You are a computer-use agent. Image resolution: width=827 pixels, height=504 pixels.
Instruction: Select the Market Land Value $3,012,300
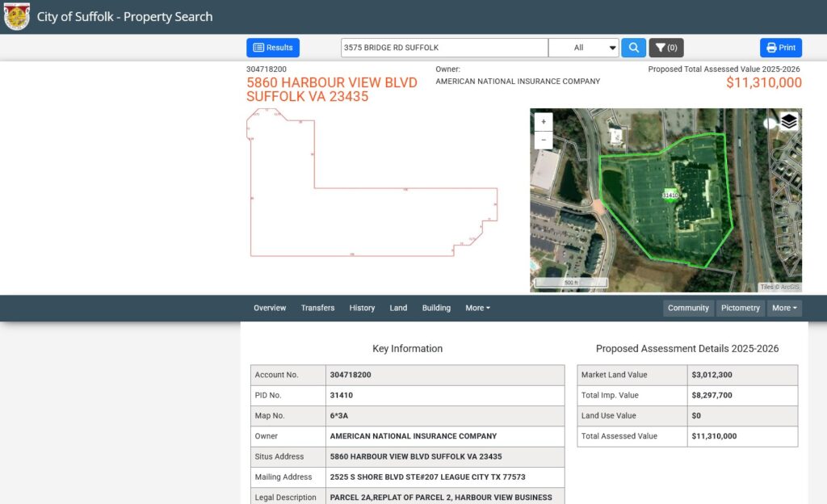pyautogui.click(x=712, y=375)
